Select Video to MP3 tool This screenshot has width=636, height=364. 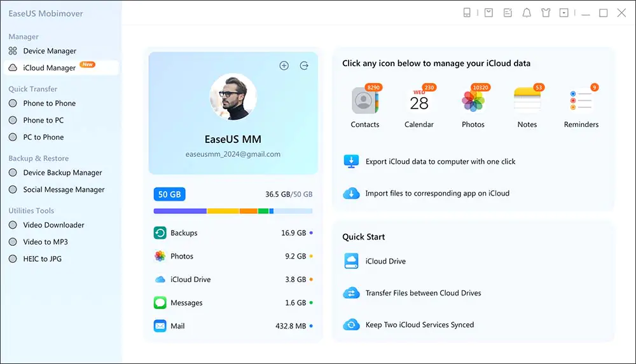(45, 242)
